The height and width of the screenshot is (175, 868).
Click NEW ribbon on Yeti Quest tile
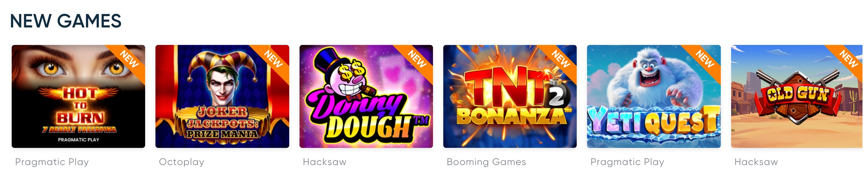click(x=705, y=59)
